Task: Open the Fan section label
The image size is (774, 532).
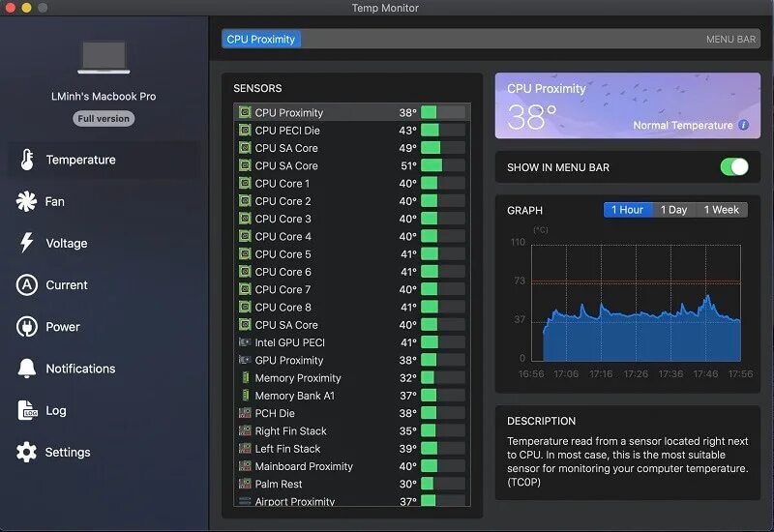Action: (x=55, y=202)
